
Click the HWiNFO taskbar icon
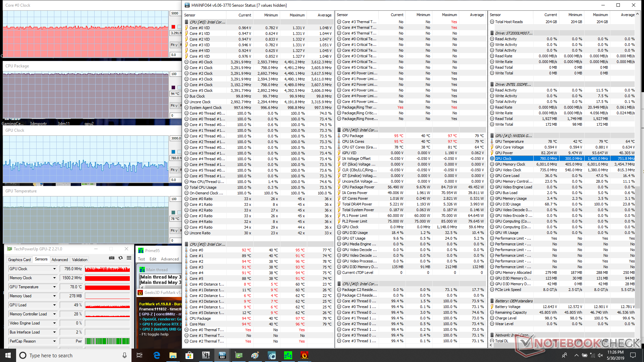click(222, 355)
